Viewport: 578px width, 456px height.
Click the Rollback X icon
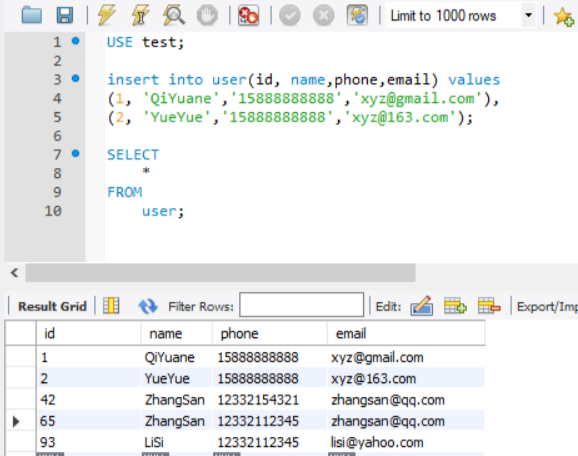[x=323, y=15]
